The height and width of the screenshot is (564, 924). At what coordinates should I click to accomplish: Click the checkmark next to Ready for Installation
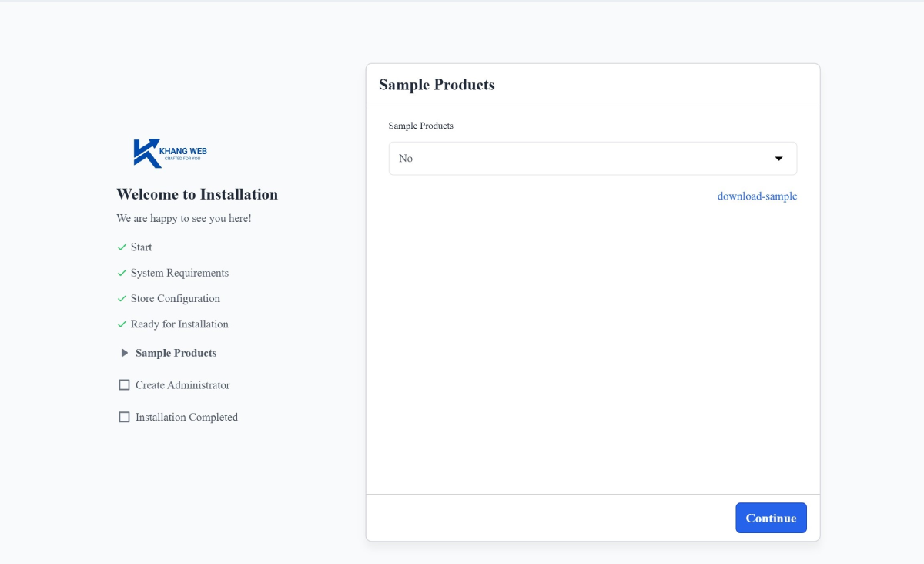point(122,324)
